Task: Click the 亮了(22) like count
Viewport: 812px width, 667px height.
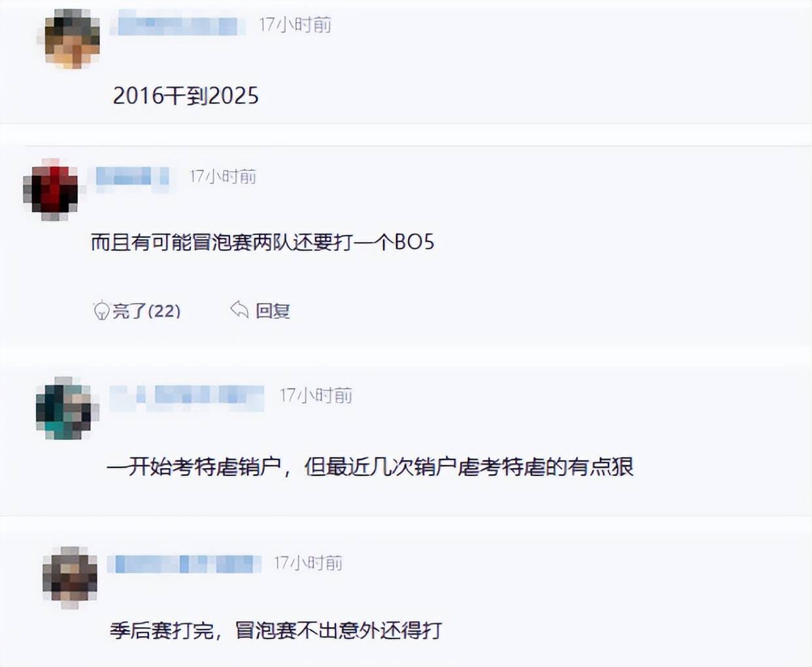Action: (146, 311)
